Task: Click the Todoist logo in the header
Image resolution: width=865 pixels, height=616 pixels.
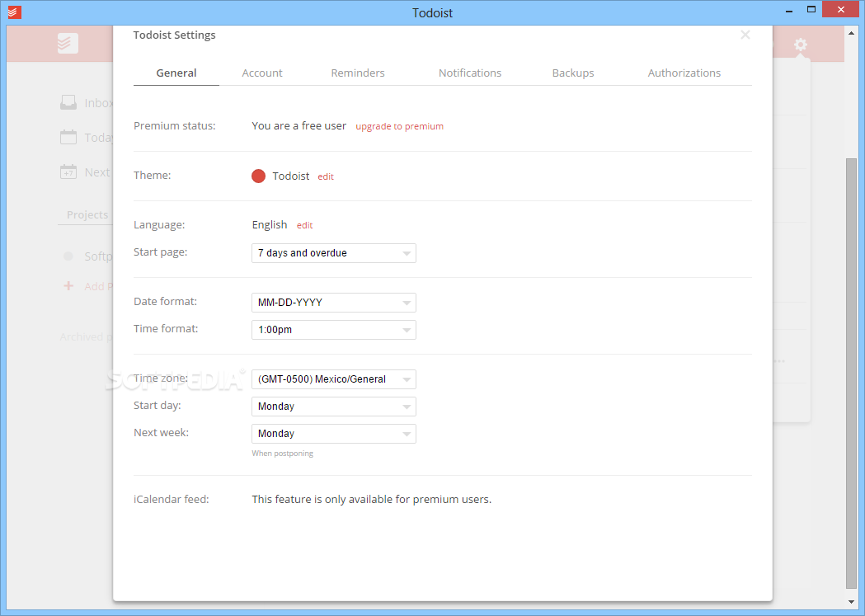Action: pyautogui.click(x=68, y=43)
